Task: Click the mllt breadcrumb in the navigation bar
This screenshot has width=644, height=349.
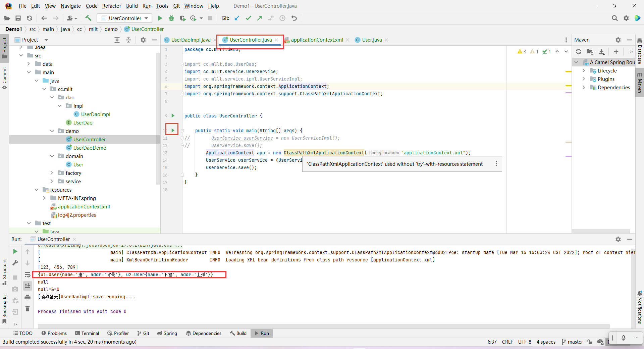Action: click(x=93, y=29)
